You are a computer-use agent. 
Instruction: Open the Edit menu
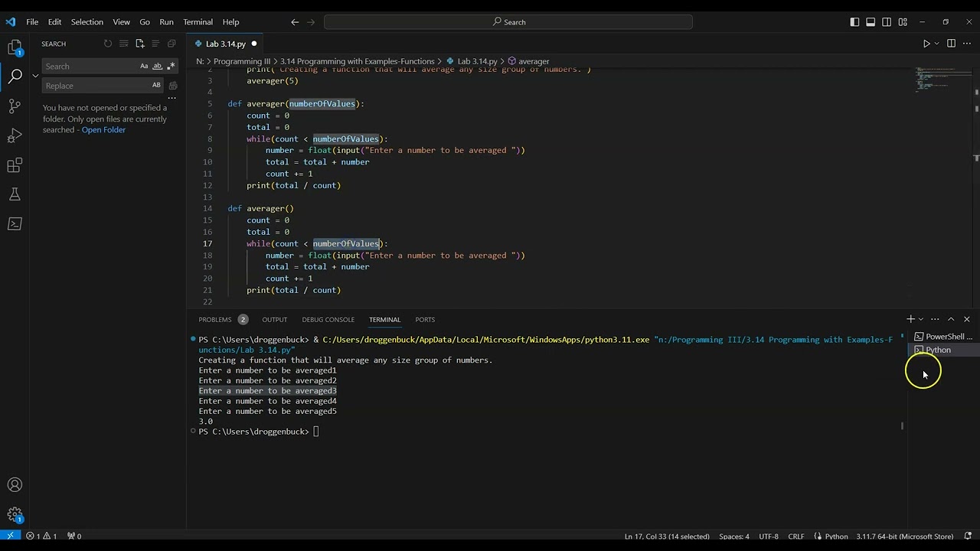tap(54, 22)
